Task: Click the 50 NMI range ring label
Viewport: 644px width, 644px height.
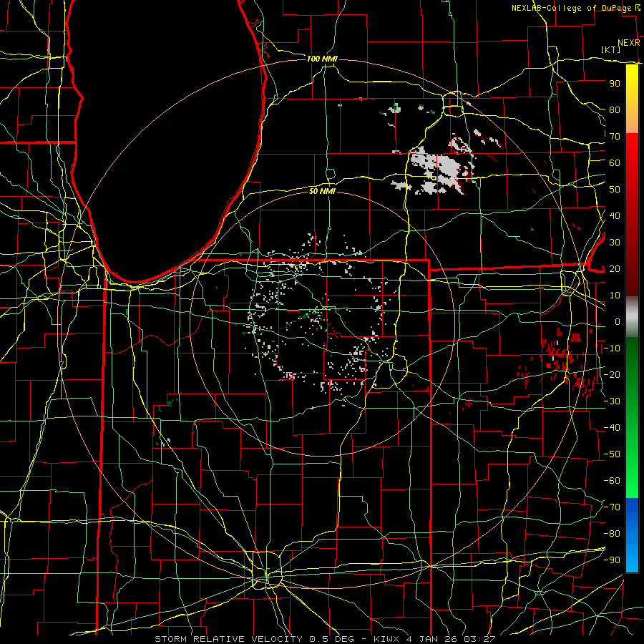Action: tap(322, 191)
